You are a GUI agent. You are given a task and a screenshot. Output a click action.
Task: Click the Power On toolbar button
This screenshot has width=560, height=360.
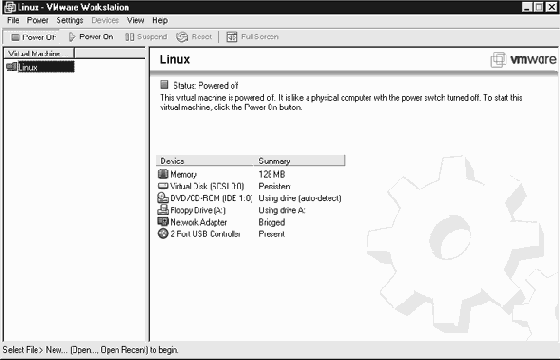pyautogui.click(x=91, y=37)
